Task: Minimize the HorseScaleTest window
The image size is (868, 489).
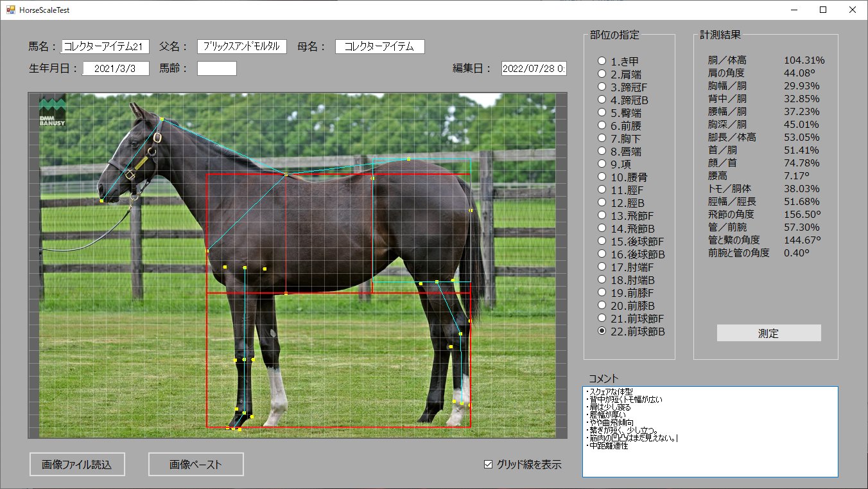Action: [794, 10]
